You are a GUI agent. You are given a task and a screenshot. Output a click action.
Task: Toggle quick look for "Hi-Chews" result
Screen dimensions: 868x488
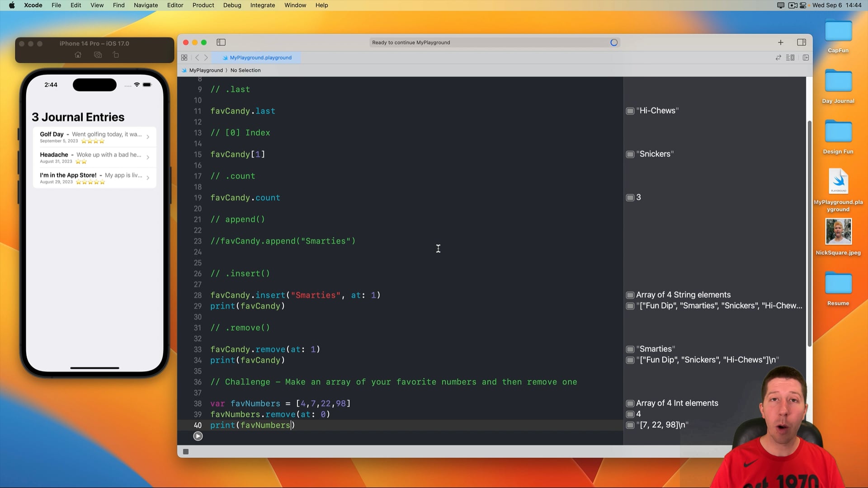pyautogui.click(x=630, y=111)
